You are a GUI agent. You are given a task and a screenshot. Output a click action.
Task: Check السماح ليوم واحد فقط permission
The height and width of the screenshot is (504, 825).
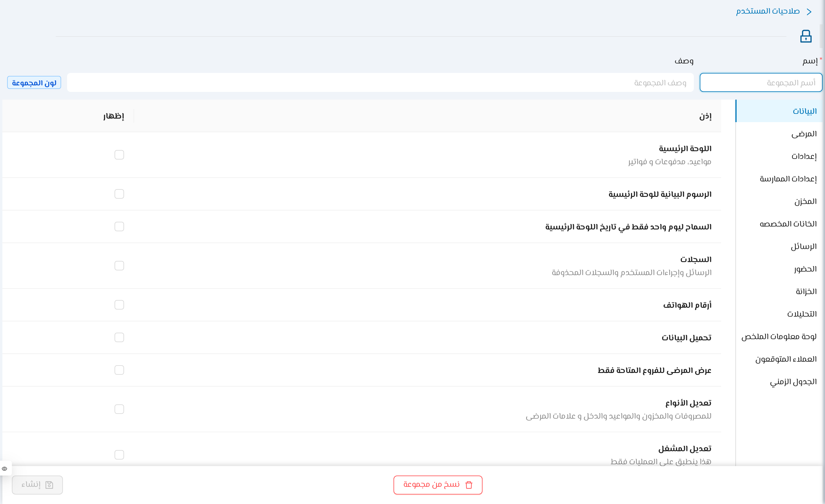coord(119,227)
